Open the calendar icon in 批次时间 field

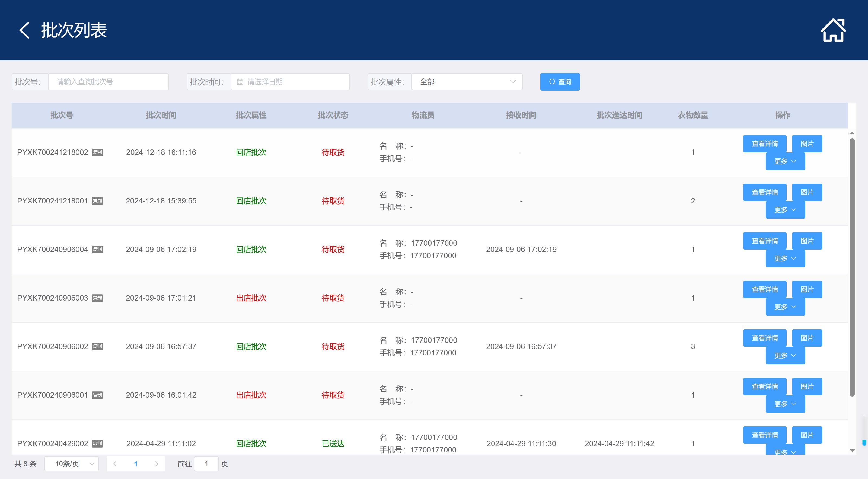coord(240,82)
